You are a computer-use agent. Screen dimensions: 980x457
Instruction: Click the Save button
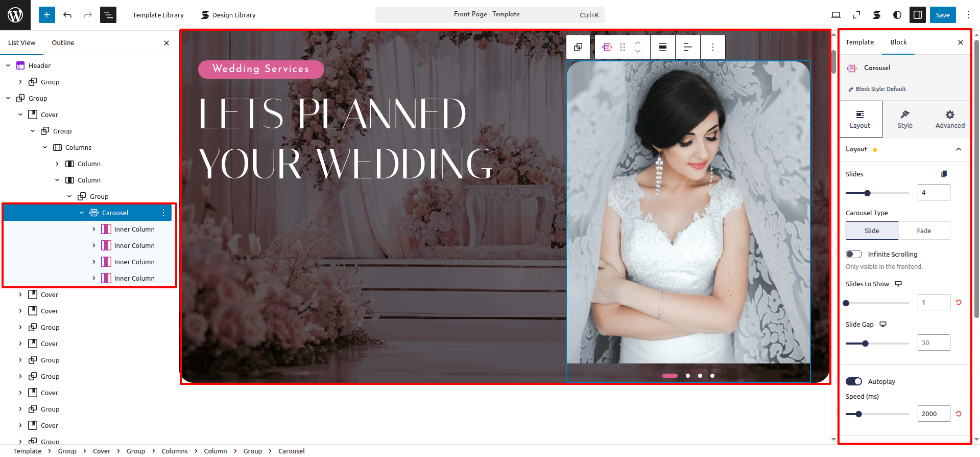942,15
